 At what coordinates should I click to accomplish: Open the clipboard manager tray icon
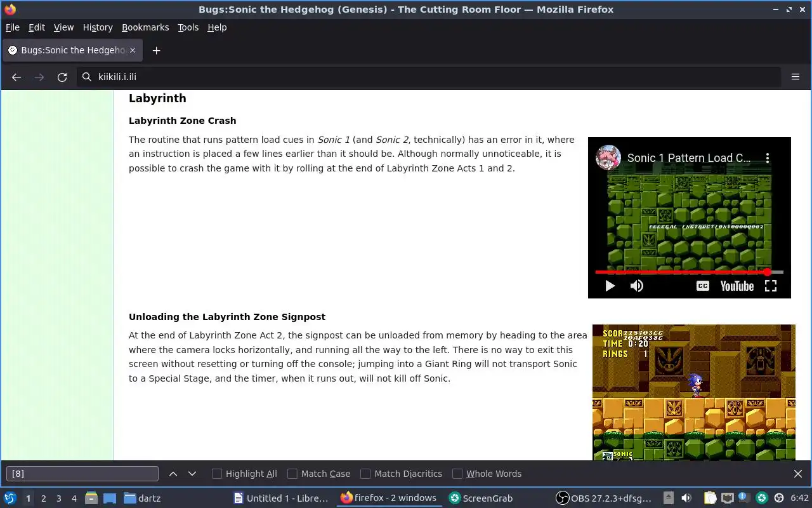point(710,498)
